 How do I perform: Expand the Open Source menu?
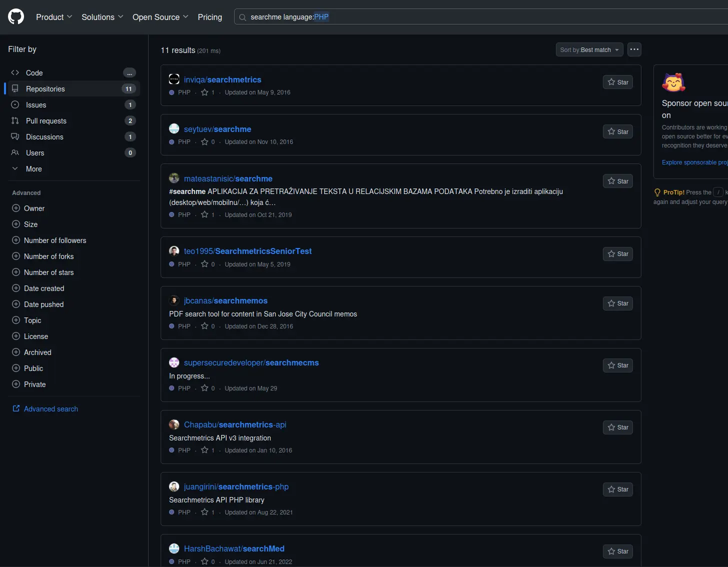coord(160,17)
